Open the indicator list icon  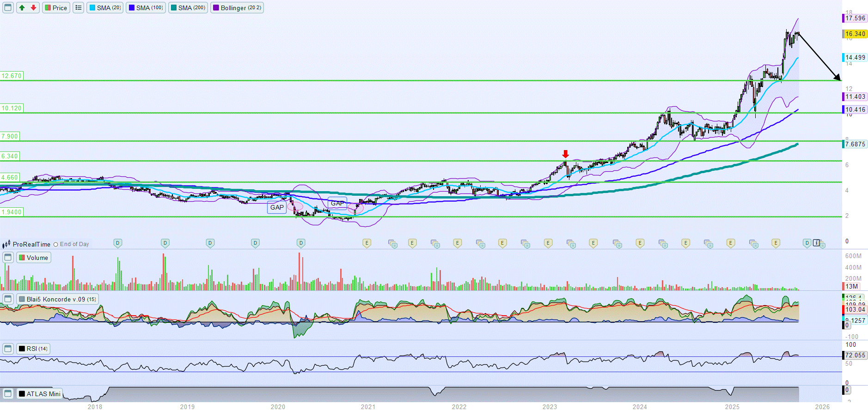pyautogui.click(x=79, y=8)
